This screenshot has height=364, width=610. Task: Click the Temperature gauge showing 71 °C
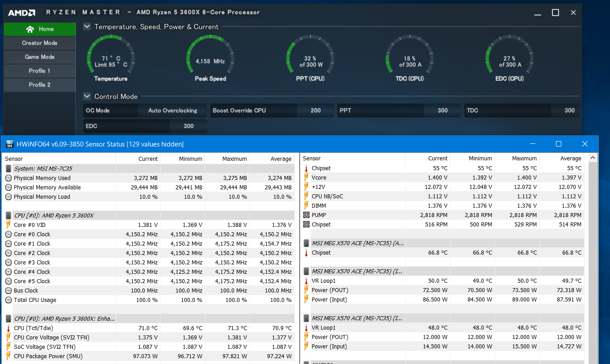tap(111, 59)
